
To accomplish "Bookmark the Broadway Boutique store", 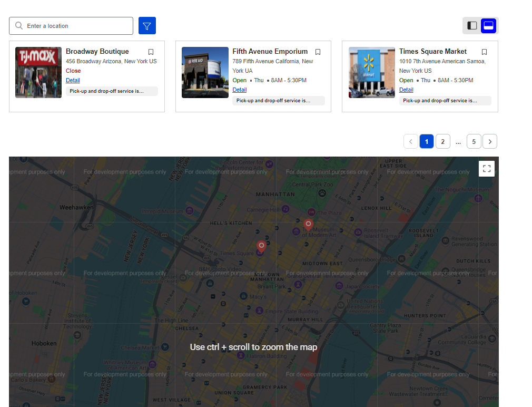I will [151, 52].
